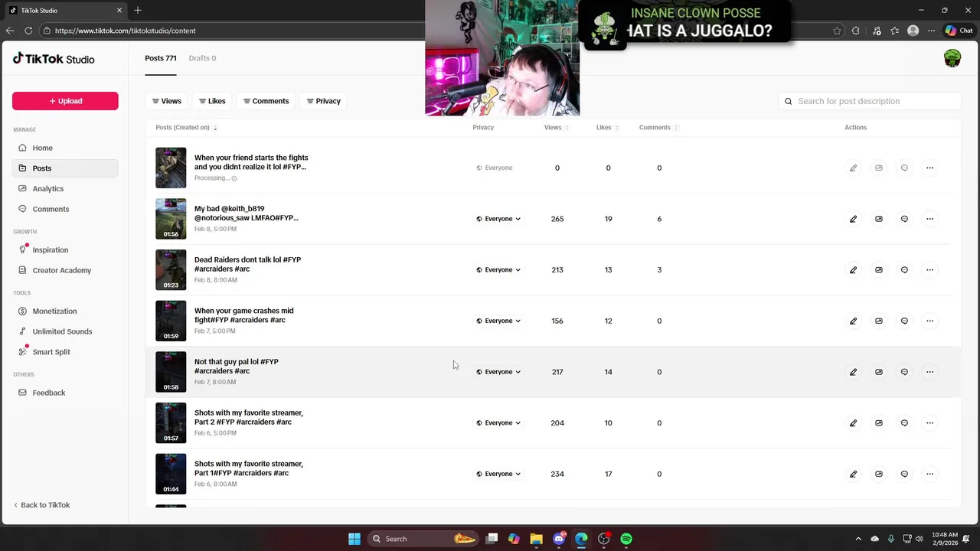Click the TikTok Studio logo
Image resolution: width=980 pixels, height=551 pixels.
point(54,59)
